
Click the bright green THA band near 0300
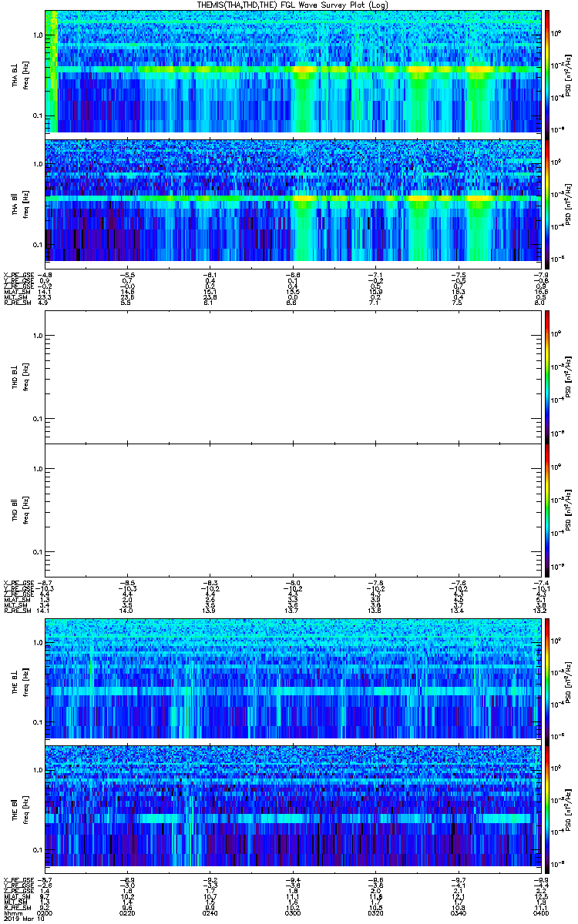coord(304,69)
